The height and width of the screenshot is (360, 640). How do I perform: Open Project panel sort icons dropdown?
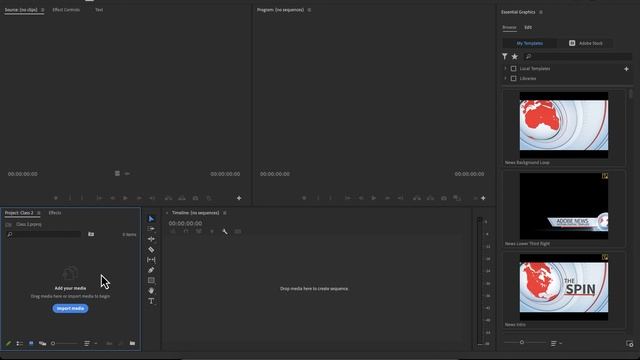(90, 343)
